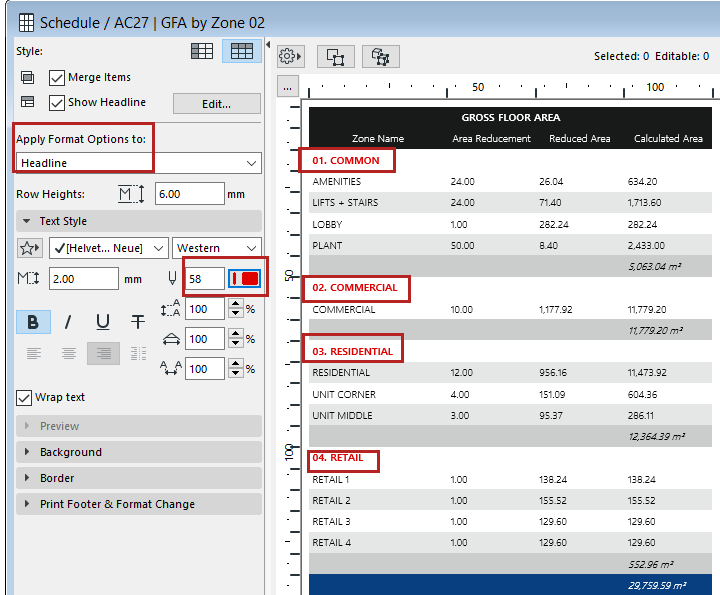Click the character spacing icon
Viewport: 720px width, 595px height.
coord(170,368)
